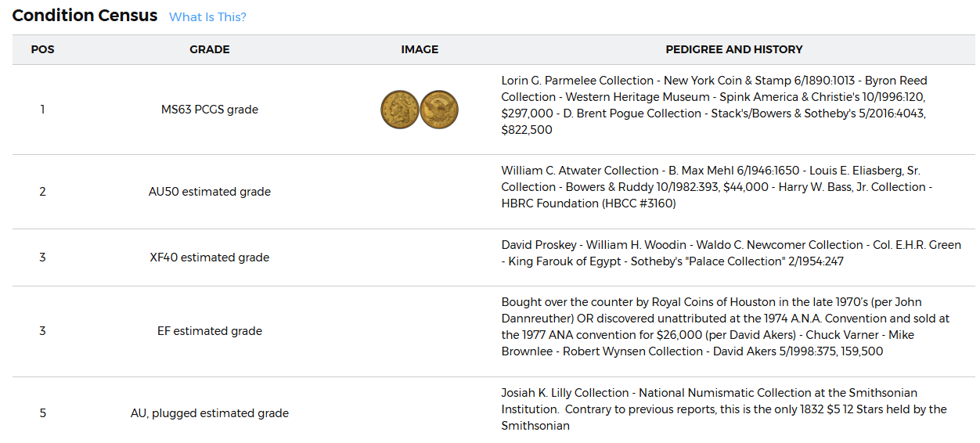980x443 pixels.
Task: Click the David Proskey pedigree text
Action: [x=731, y=254]
